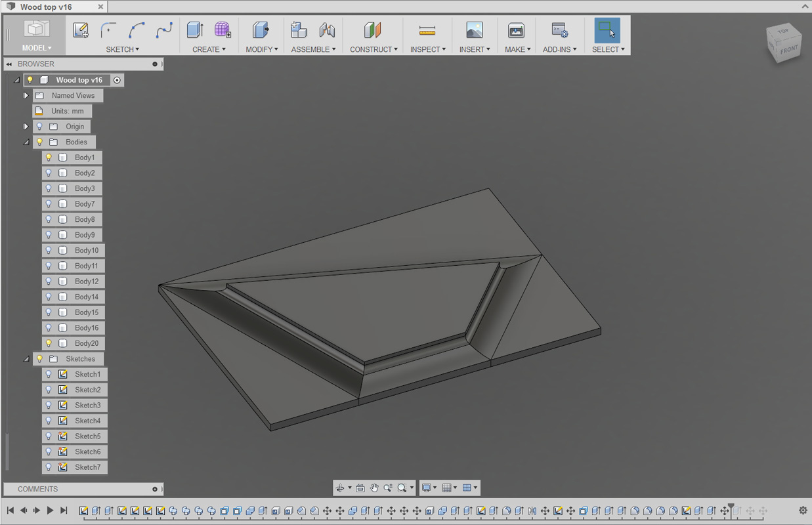Expand the Named Views folder
This screenshot has height=525, width=812.
pos(26,95)
